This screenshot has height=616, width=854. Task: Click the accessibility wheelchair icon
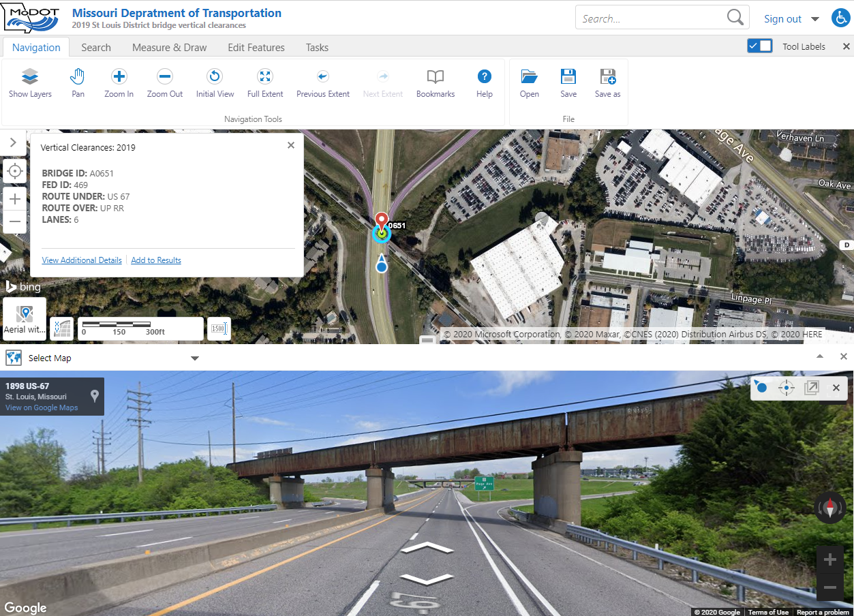pos(841,18)
